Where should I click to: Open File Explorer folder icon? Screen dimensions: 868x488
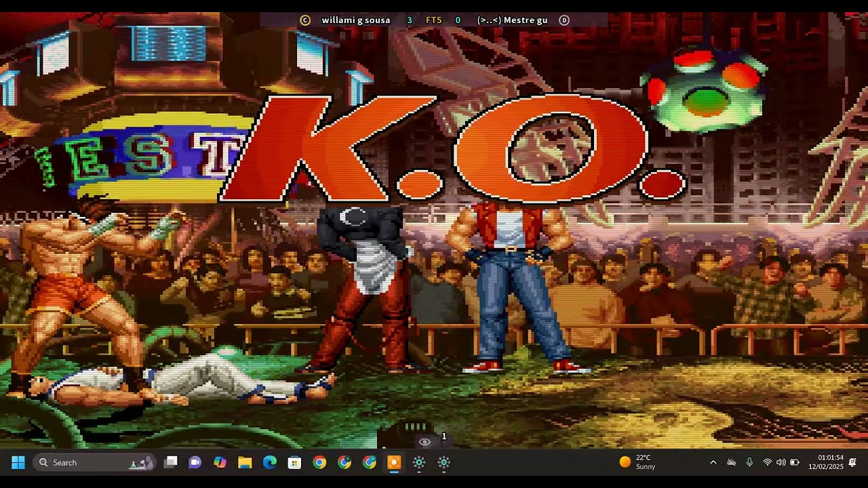[245, 462]
